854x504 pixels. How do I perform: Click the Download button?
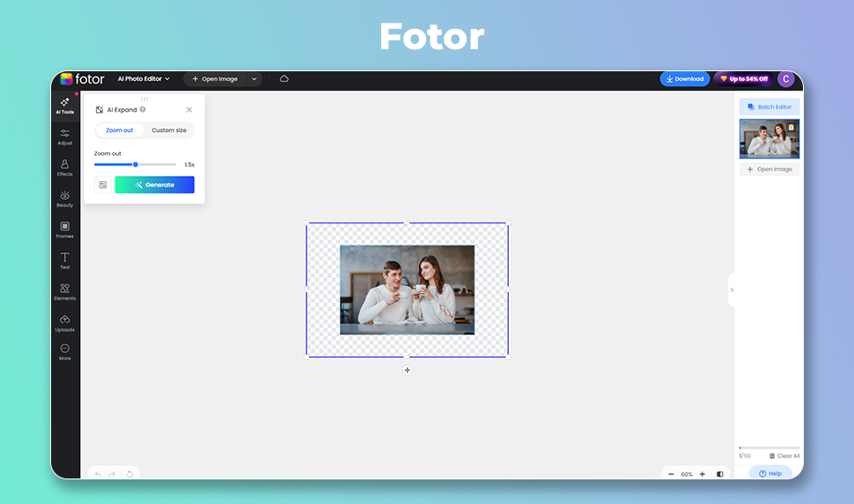click(685, 79)
